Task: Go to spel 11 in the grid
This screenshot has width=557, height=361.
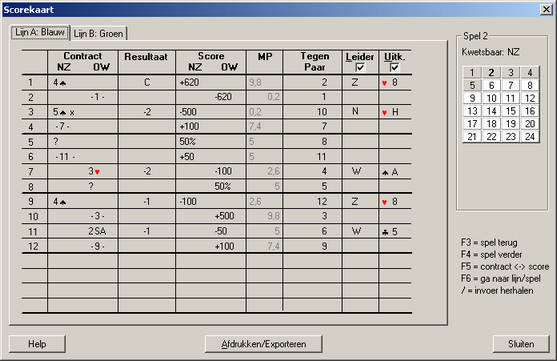Action: [x=510, y=98]
